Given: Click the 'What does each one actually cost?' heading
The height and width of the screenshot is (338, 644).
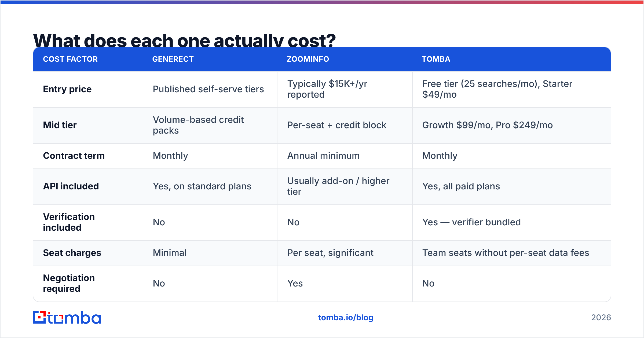Looking at the screenshot, I should [184, 40].
